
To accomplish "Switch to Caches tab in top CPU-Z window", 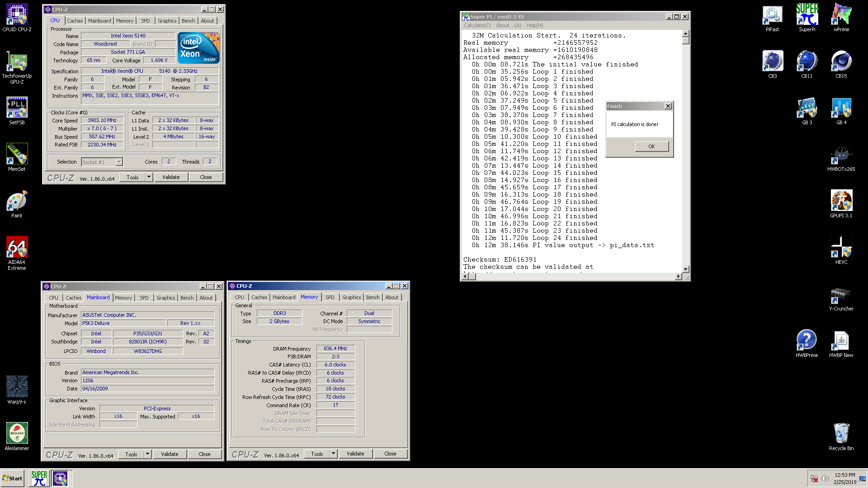I will 75,21.
